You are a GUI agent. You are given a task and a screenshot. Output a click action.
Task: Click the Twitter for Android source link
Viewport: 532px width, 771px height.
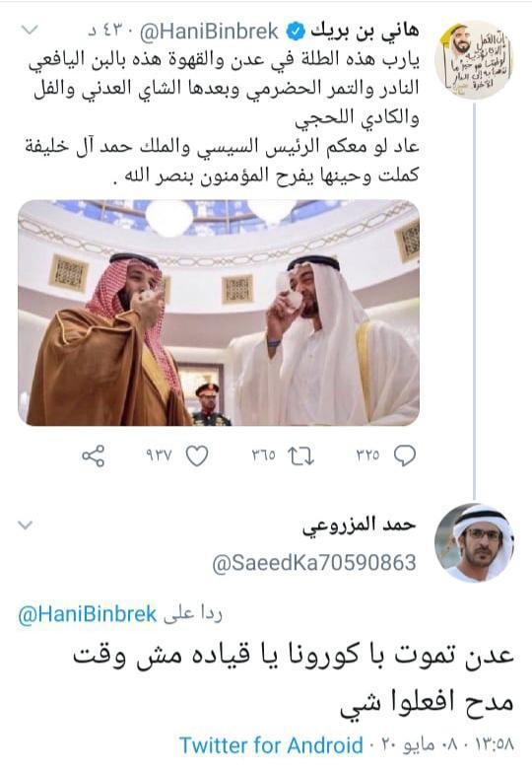point(271,745)
